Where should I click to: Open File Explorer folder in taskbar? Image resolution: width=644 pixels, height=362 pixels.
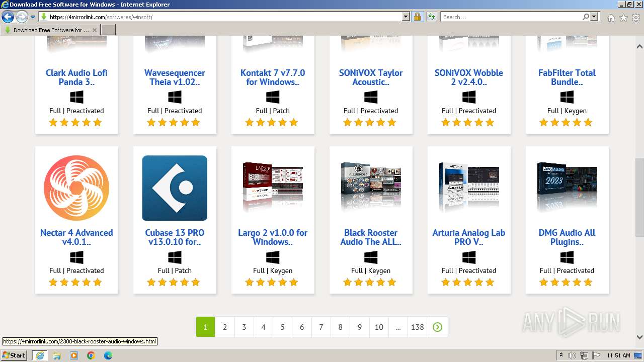(57, 355)
